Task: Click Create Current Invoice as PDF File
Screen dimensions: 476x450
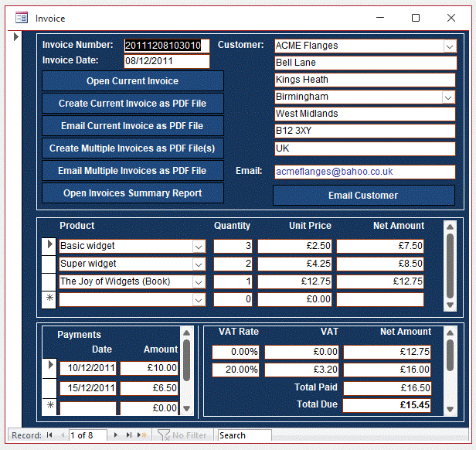Action: pyautogui.click(x=133, y=104)
